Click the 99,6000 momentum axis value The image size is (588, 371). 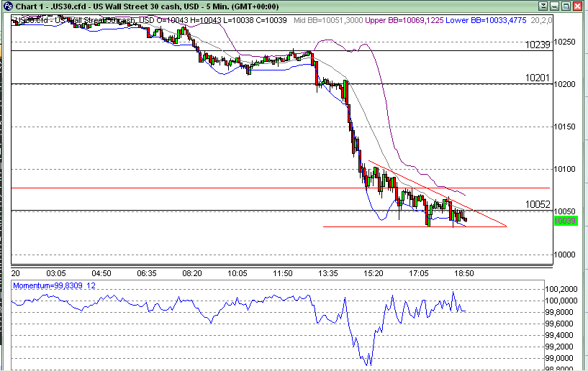(561, 324)
